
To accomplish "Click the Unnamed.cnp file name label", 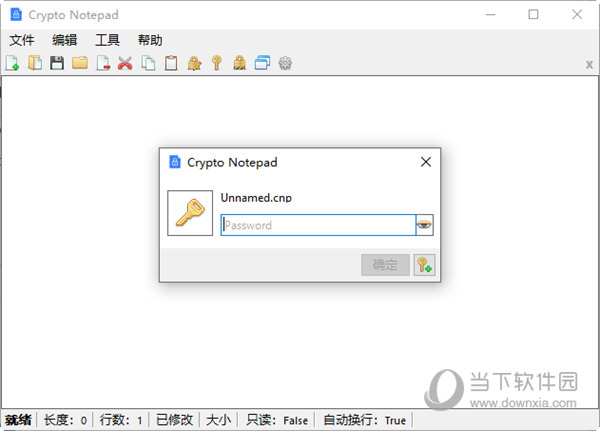I will point(256,198).
